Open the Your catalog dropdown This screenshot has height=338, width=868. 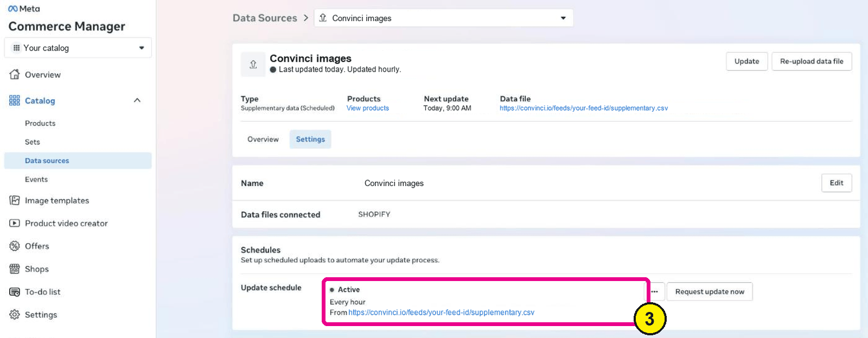(78, 48)
